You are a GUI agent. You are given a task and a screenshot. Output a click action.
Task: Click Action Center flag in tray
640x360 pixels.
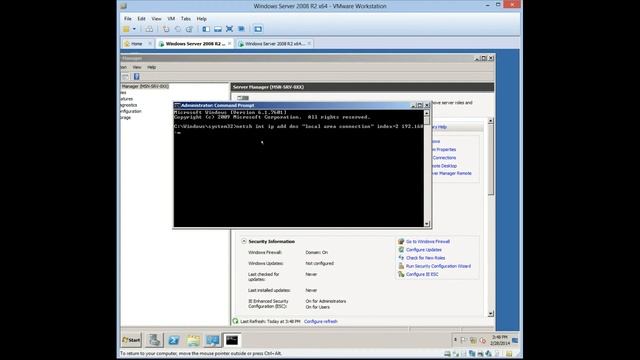click(463, 340)
